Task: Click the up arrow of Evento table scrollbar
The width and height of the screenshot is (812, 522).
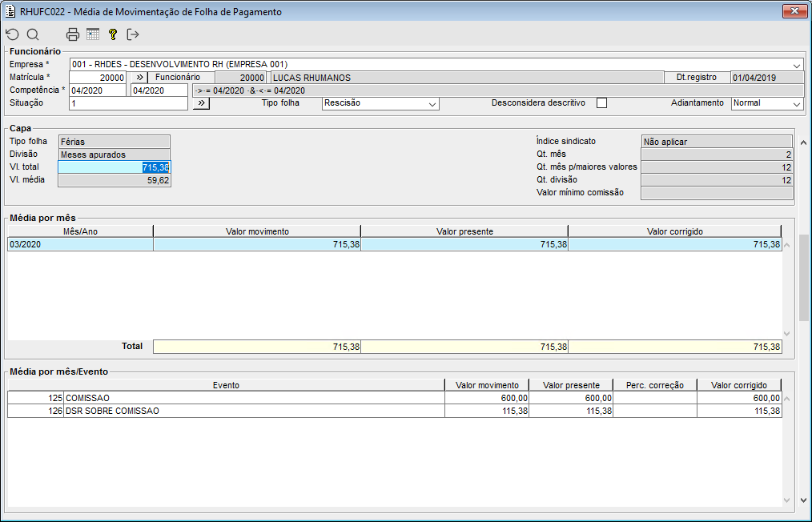Action: coord(787,399)
